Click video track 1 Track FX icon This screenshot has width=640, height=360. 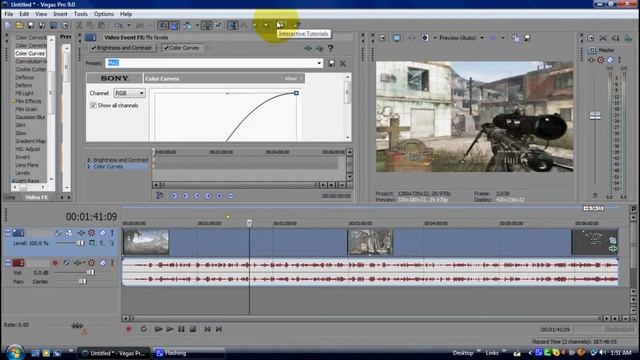pyautogui.click(x=81, y=233)
